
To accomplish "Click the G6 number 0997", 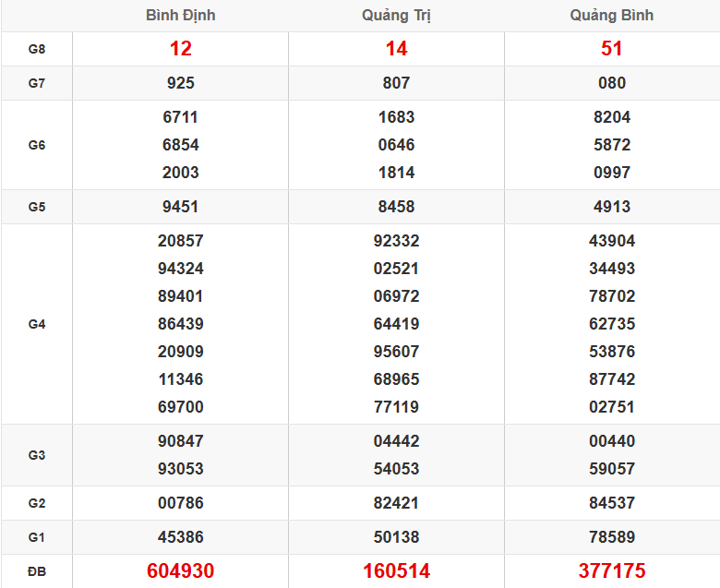I will 611,173.
